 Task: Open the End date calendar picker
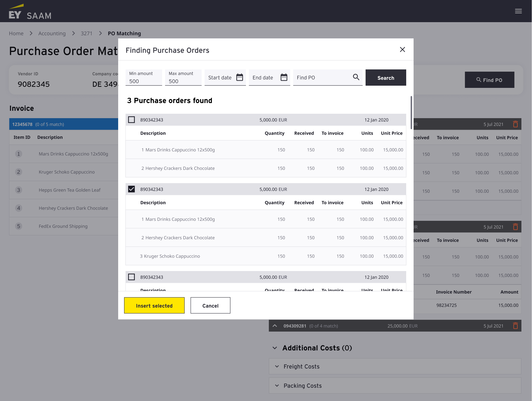click(284, 77)
